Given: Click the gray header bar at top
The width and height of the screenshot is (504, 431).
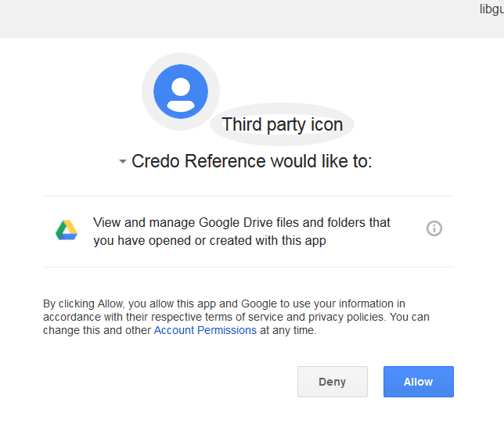Looking at the screenshot, I should (252, 19).
